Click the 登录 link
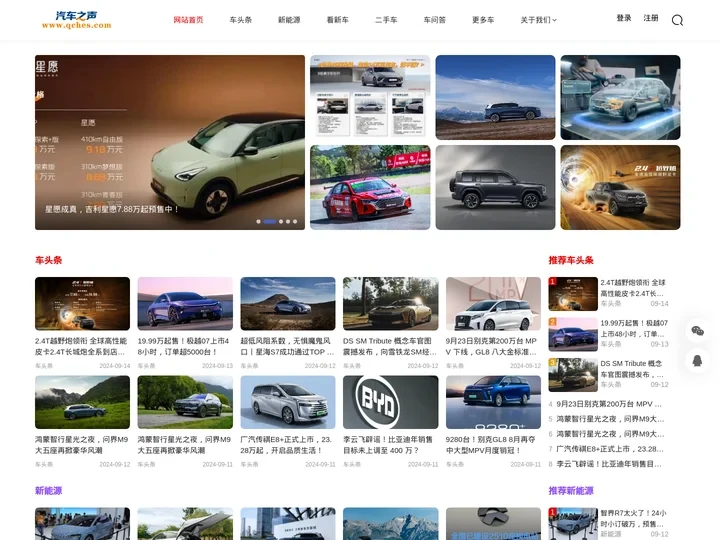This screenshot has height=540, width=720. click(x=624, y=18)
